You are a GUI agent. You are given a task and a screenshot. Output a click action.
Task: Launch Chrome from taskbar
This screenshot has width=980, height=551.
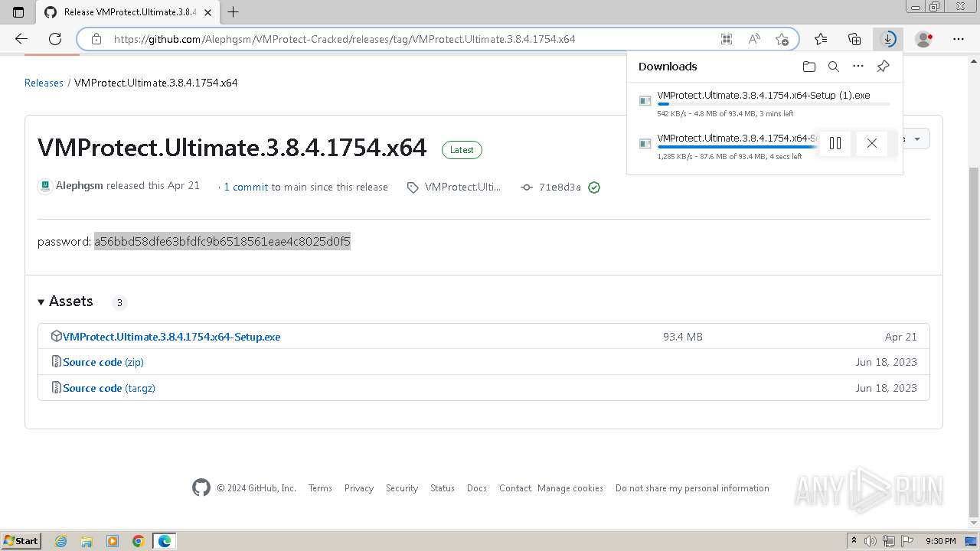(139, 541)
